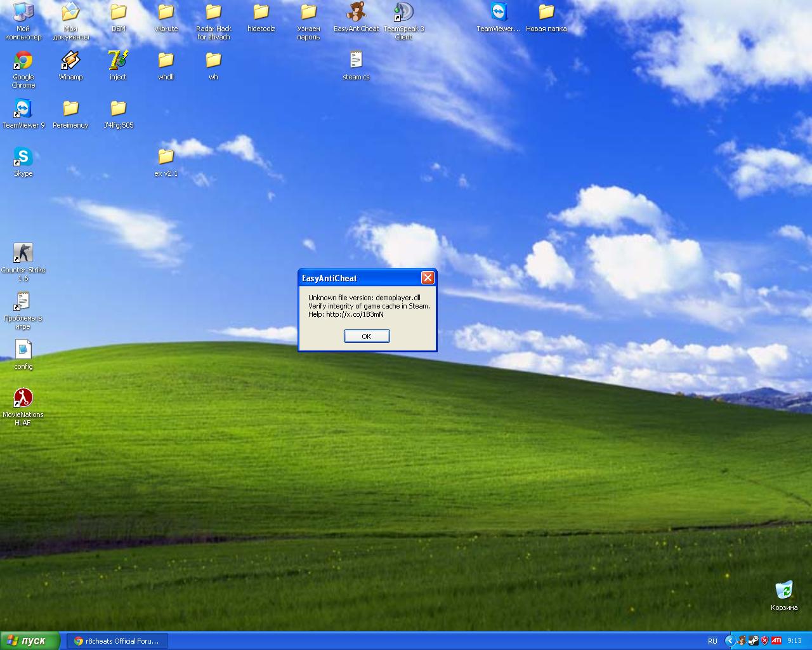Select the Counter-Strike 1.6 shortcut
Image resolution: width=812 pixels, height=650 pixels.
(23, 262)
